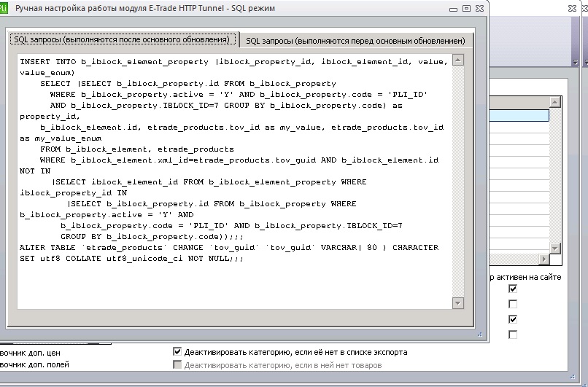Uncheck first checkbox under активен на сайте
The image size is (588, 387).
pos(513,289)
